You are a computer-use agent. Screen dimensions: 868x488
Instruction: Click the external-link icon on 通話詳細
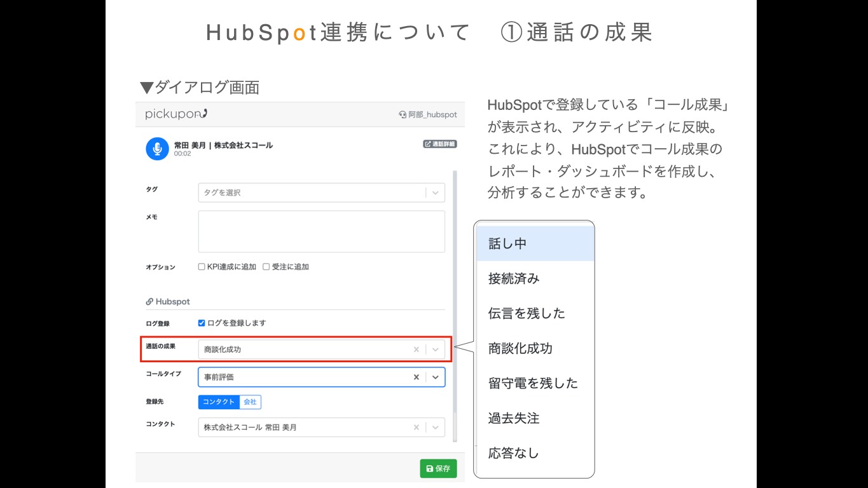(429, 144)
